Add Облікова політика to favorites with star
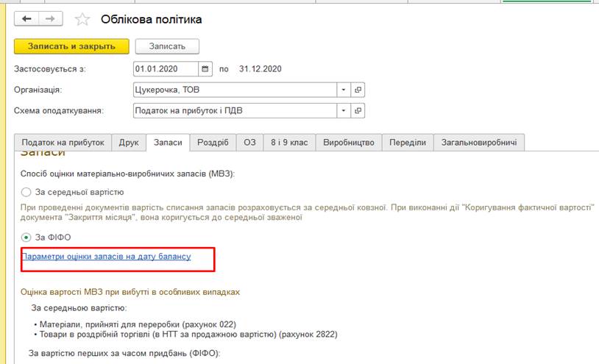 pos(82,19)
